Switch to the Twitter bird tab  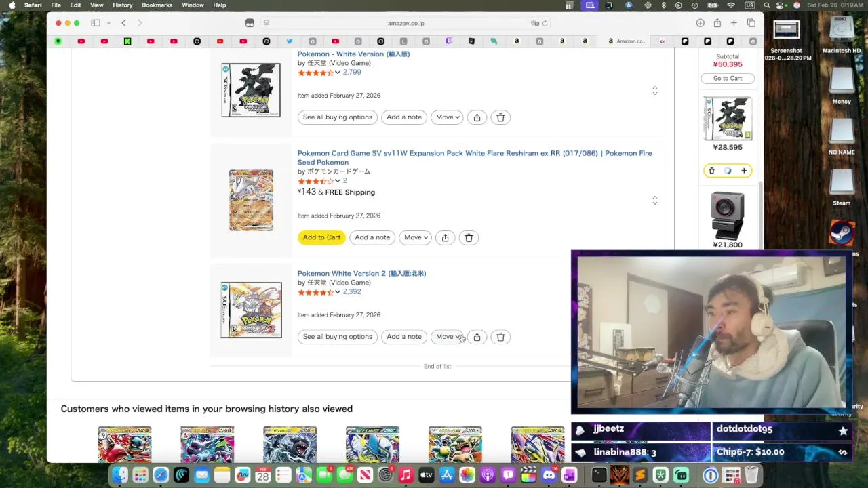coord(290,41)
